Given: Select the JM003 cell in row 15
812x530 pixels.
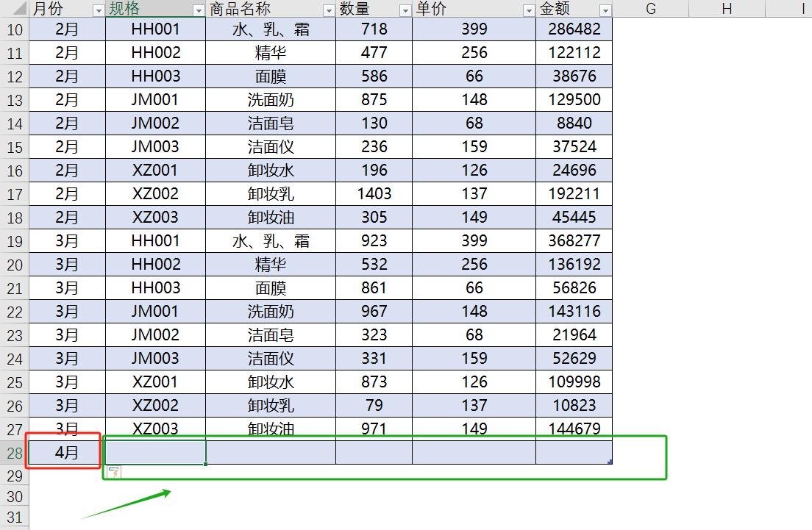Looking at the screenshot, I should (155, 147).
